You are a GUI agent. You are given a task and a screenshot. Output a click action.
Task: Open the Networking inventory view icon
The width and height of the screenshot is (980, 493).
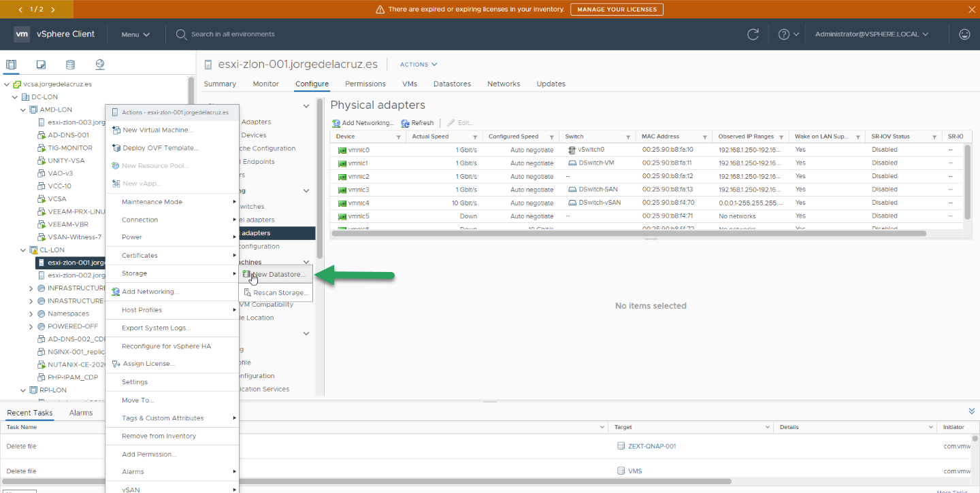point(100,65)
